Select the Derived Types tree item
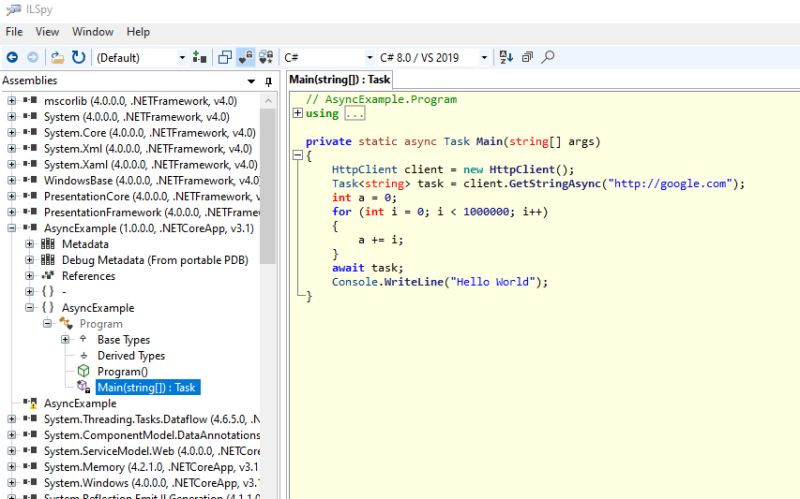Viewport: 800px width, 499px height. click(x=131, y=356)
